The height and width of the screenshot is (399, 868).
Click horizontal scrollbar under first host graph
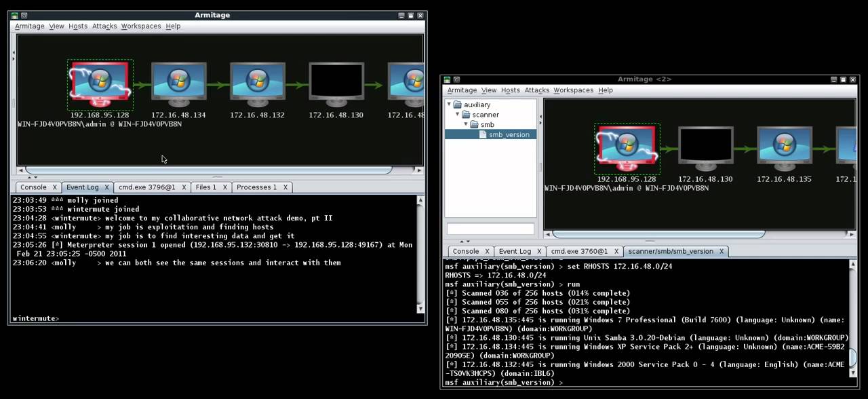[209, 170]
